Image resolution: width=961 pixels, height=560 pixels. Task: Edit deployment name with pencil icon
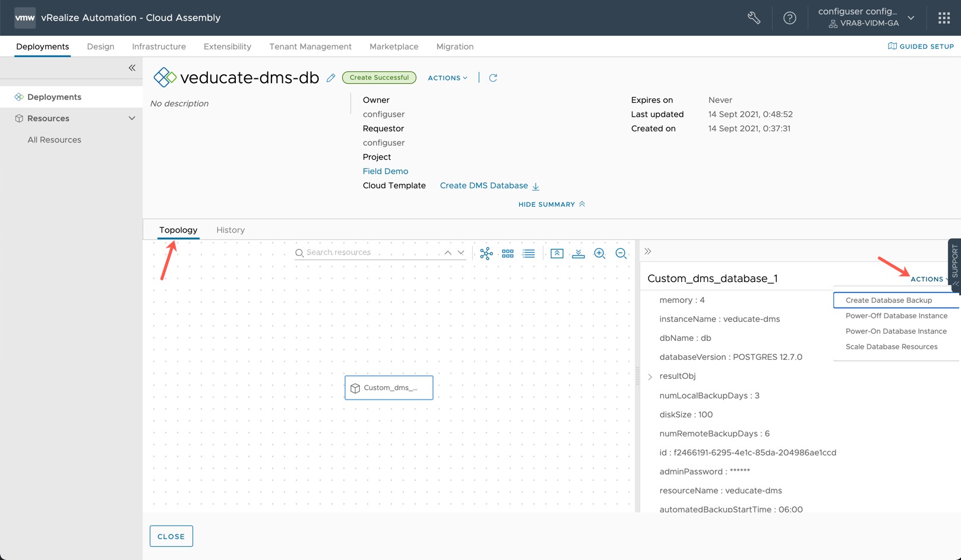331,78
